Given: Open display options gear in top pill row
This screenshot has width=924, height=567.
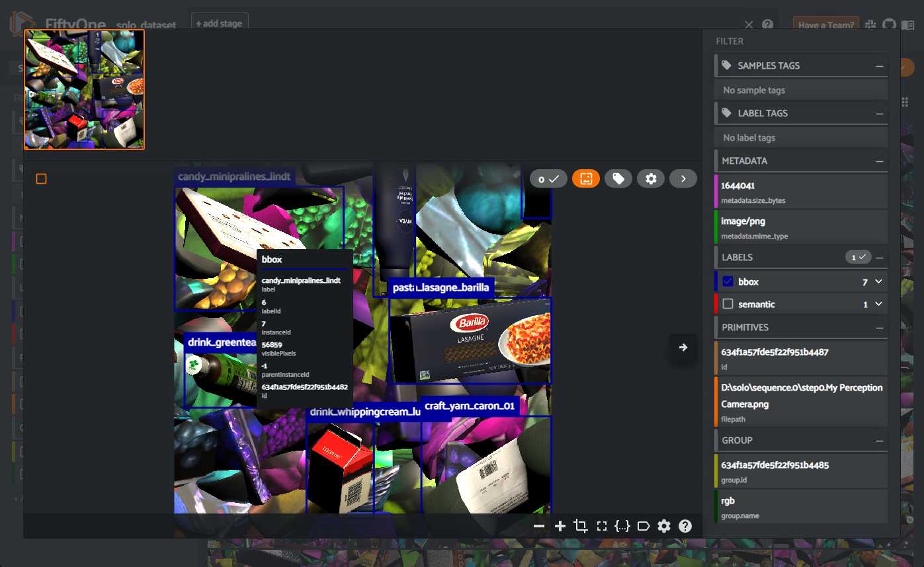Looking at the screenshot, I should [651, 178].
